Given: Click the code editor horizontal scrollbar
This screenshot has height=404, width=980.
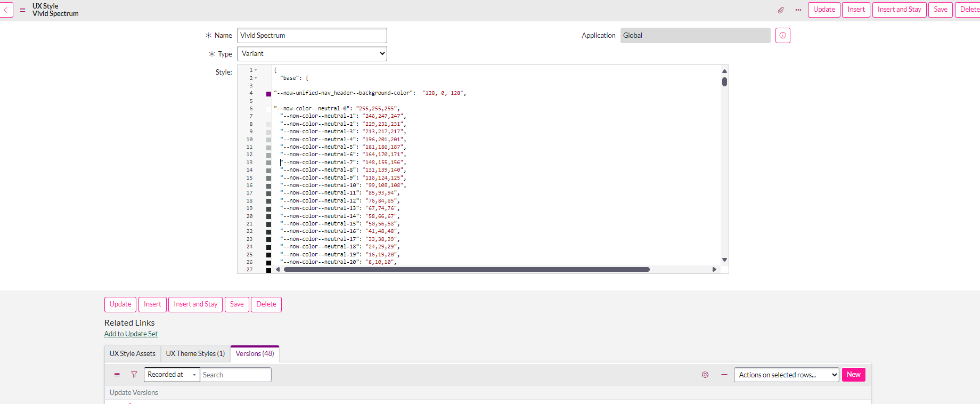Looking at the screenshot, I should click(466, 270).
